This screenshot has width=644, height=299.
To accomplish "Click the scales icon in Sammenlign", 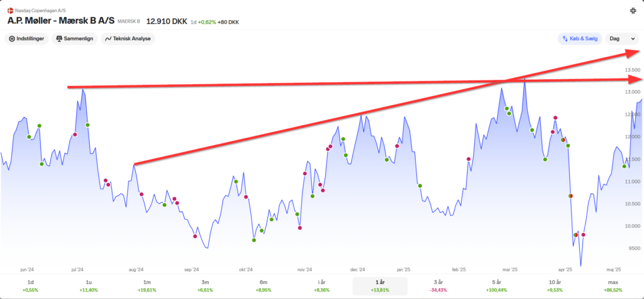I will (x=59, y=39).
